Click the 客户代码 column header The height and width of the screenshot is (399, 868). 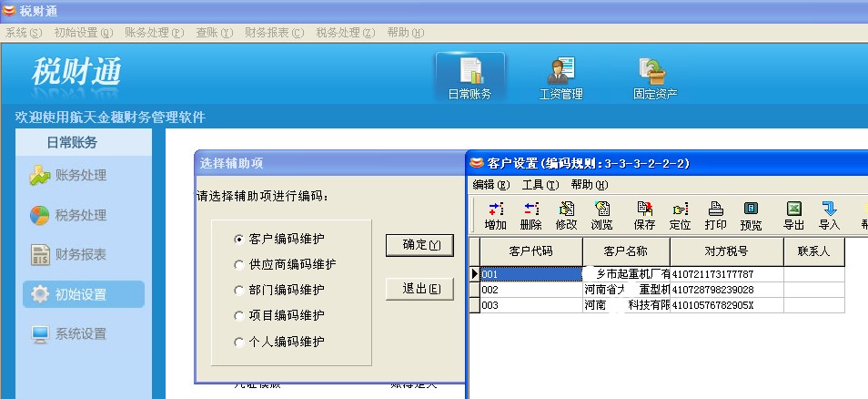click(x=530, y=251)
